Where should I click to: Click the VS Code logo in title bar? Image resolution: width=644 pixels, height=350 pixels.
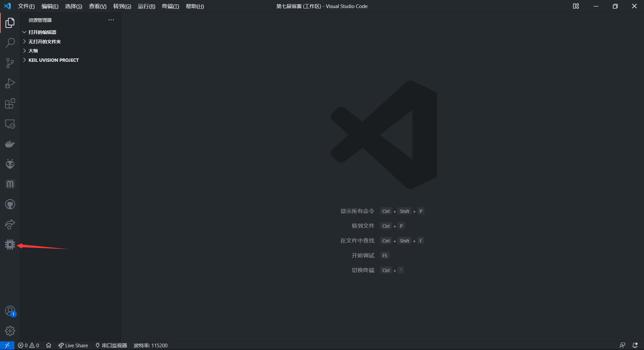point(7,6)
